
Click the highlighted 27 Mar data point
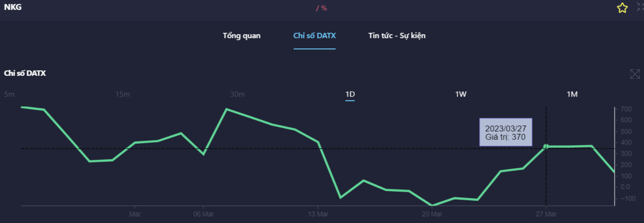coord(546,146)
